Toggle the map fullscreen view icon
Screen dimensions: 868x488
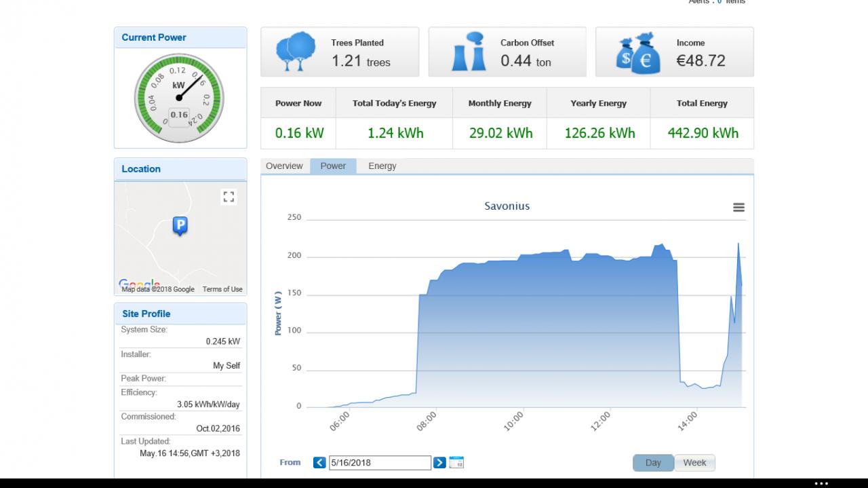229,197
